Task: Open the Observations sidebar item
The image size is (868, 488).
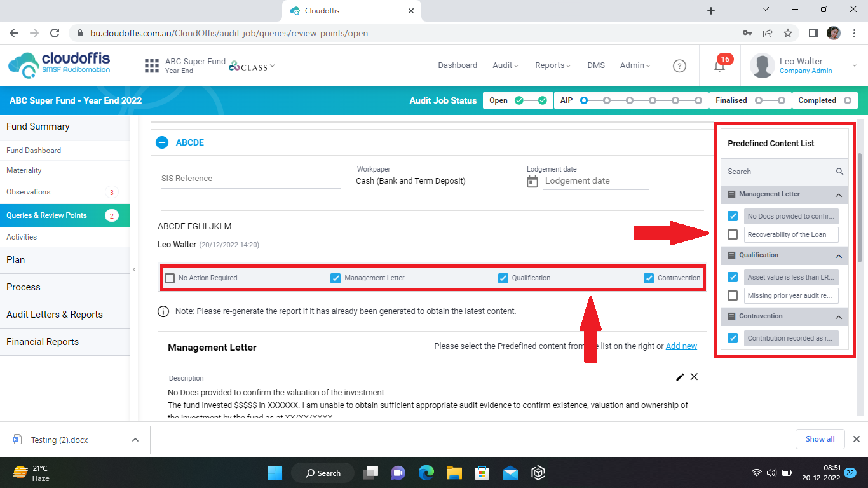Action: (x=29, y=192)
